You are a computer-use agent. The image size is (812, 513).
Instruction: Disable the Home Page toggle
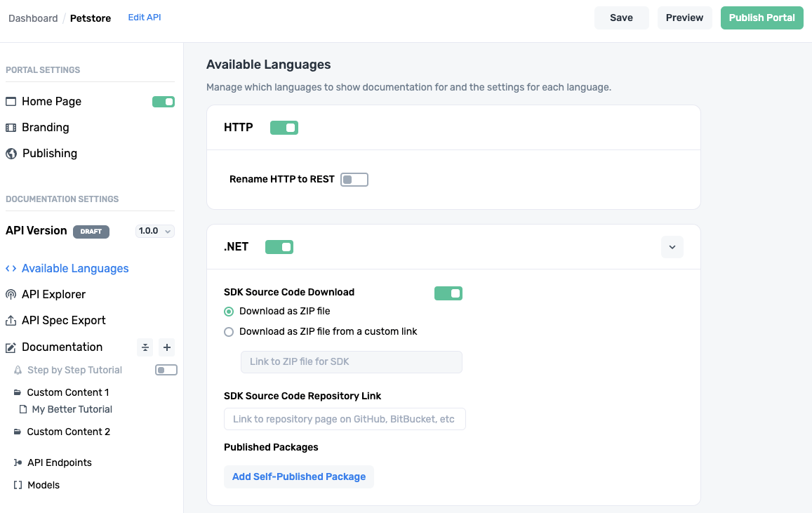pos(164,102)
